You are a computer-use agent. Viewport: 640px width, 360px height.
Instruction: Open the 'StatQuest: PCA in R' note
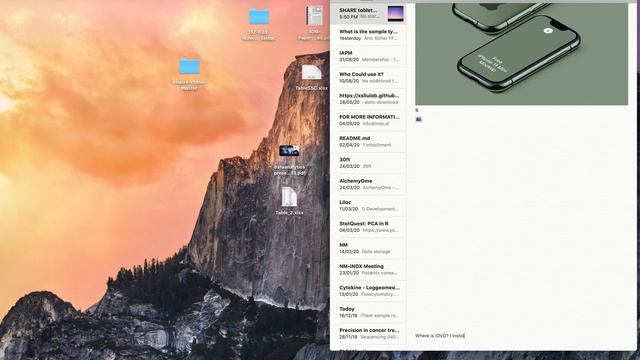click(368, 227)
